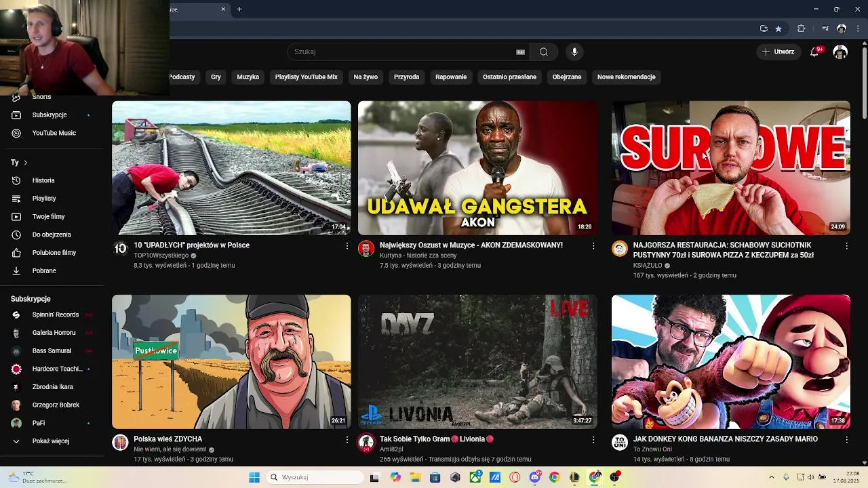
Task: Open the Polubione filmy thumbs-up icon
Action: [16, 253]
